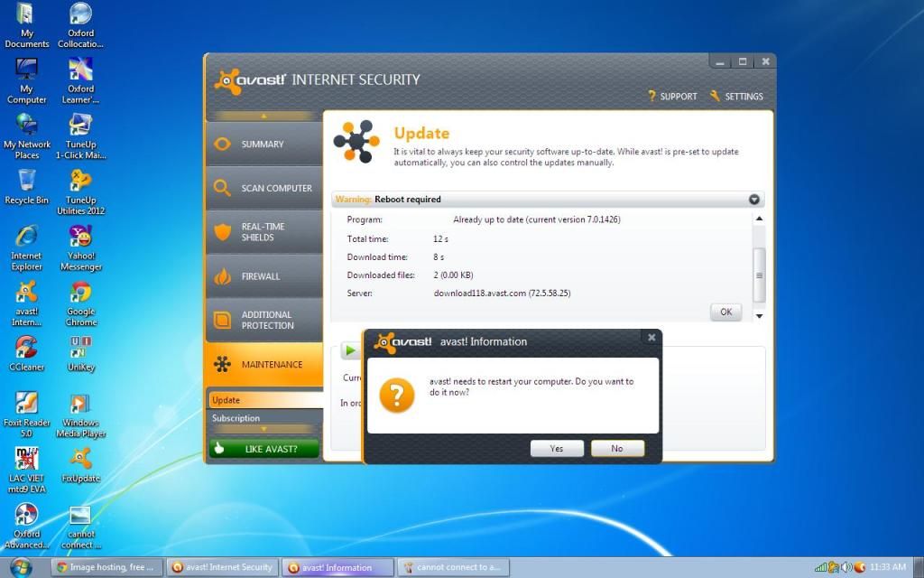Click 'Already up to date' program status text
The image size is (924, 578).
(536, 219)
